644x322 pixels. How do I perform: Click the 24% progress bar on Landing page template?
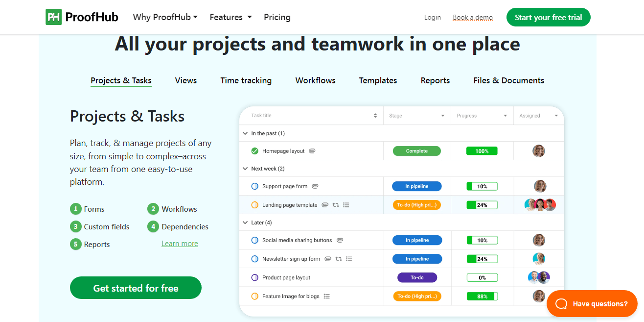(x=482, y=204)
